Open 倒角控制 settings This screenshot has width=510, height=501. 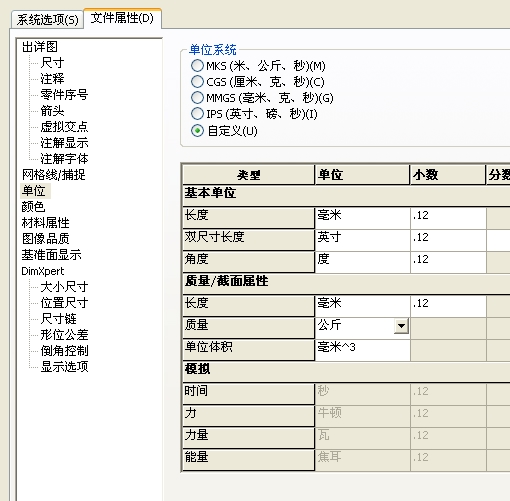64,351
